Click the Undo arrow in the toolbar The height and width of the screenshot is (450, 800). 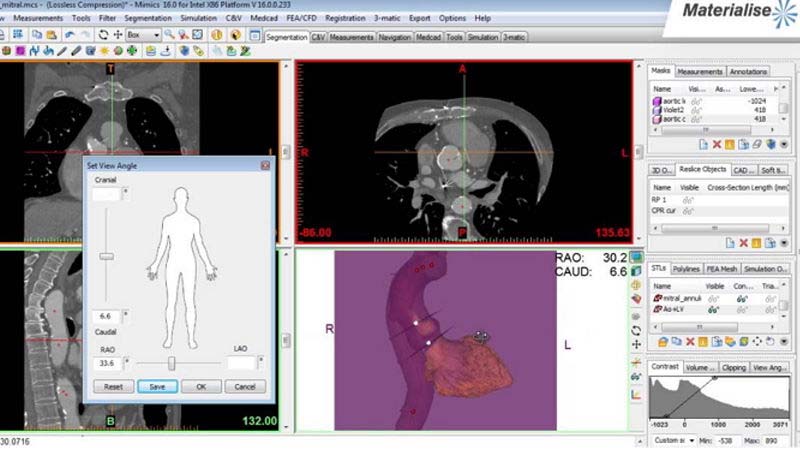tap(69, 35)
